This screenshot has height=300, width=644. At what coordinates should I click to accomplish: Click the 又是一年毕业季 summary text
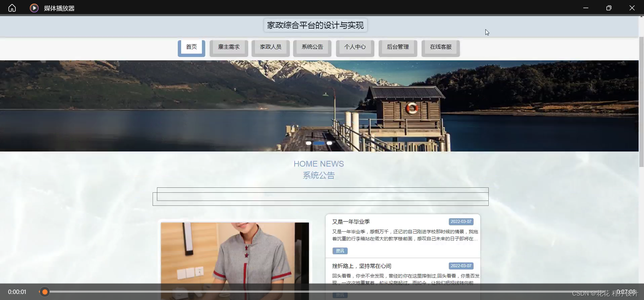tap(405, 235)
